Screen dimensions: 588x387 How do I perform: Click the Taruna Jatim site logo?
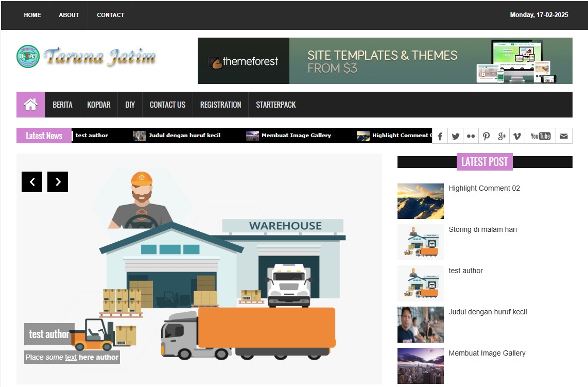pos(87,57)
